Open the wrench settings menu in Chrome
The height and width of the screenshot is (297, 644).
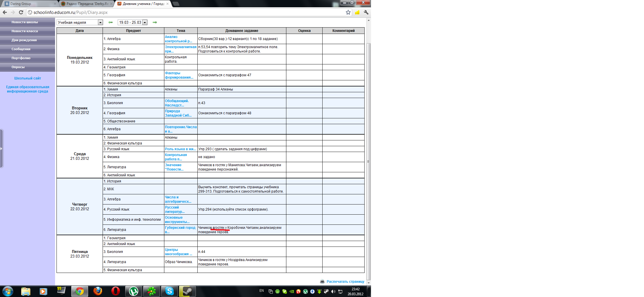366,12
